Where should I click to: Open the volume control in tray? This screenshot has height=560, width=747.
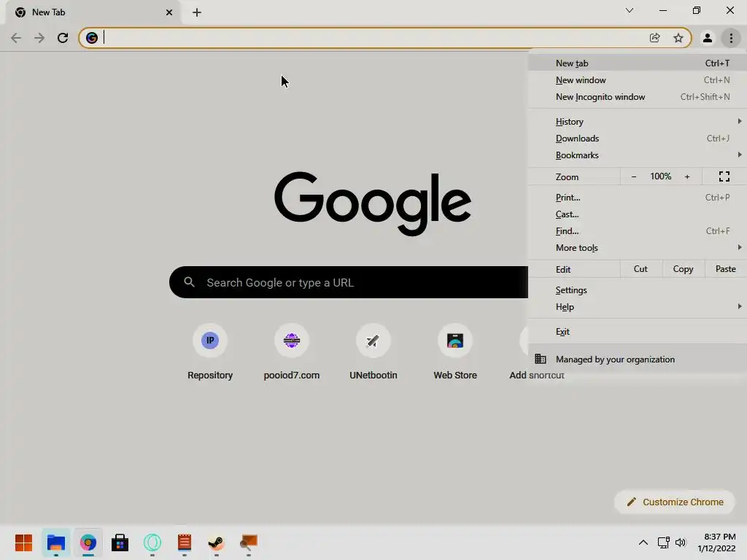681,542
